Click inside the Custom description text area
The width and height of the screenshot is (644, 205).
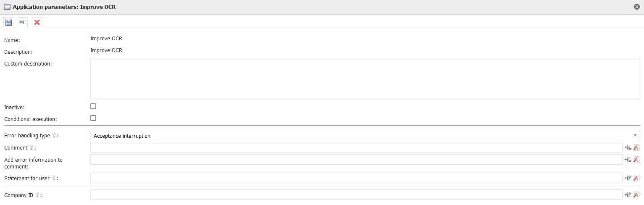[365, 79]
